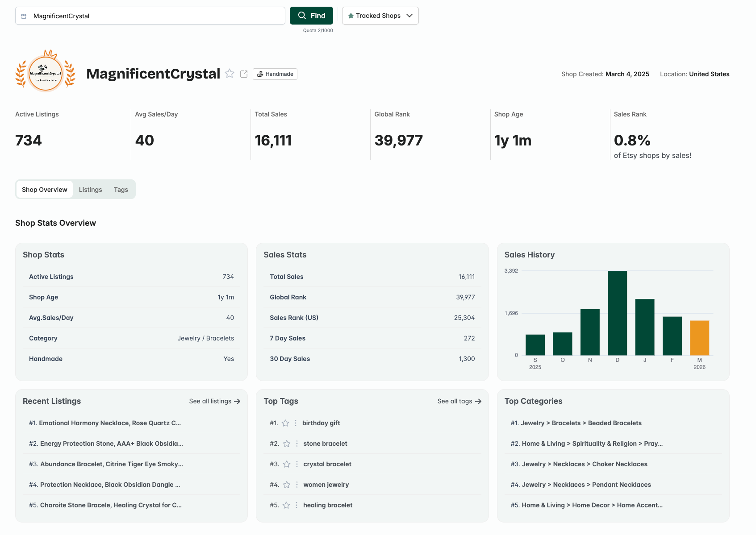Open the options menu for crystal bracelet tag

tap(297, 464)
